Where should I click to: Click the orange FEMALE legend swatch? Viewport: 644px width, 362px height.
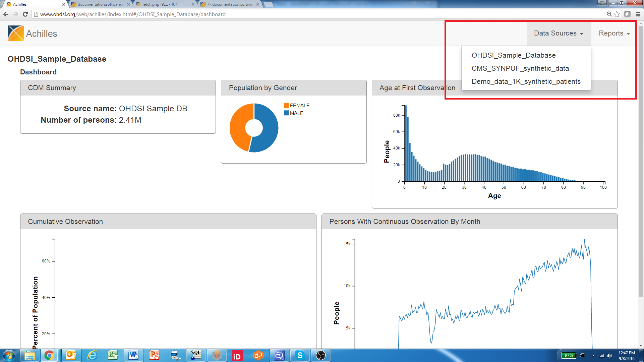point(286,105)
